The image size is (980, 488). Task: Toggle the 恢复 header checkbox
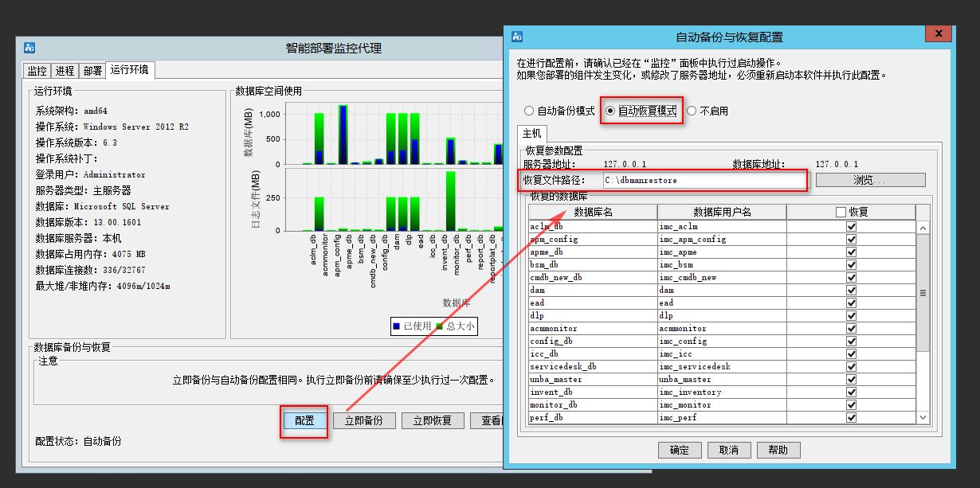pos(841,212)
